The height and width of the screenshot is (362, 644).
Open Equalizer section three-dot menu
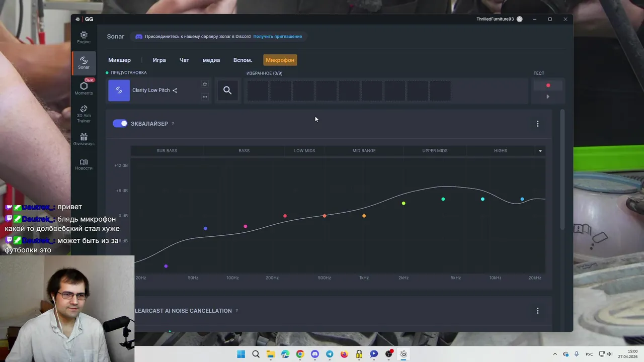point(537,124)
